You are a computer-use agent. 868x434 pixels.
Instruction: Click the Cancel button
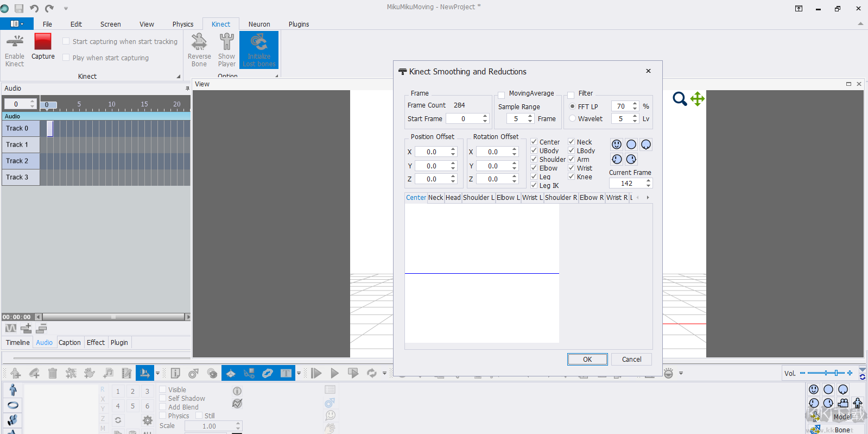tap(631, 360)
